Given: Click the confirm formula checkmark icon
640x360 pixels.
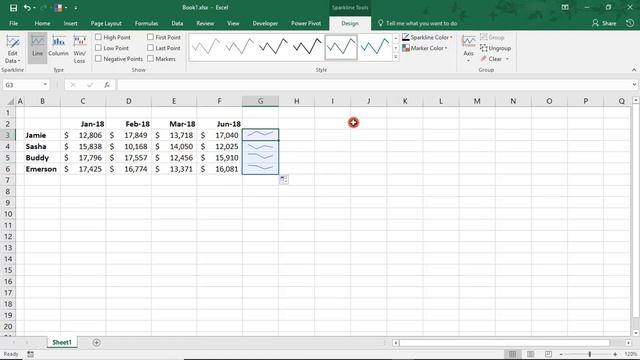Looking at the screenshot, I should point(90,85).
